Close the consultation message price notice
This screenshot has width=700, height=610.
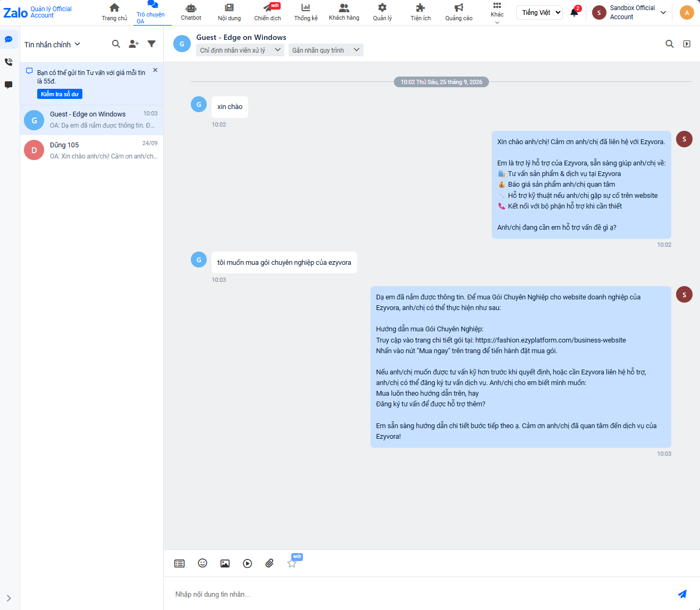(155, 70)
